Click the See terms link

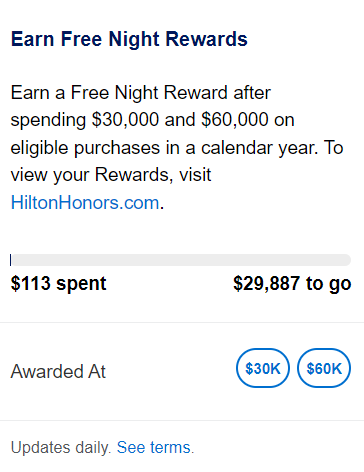pos(155,447)
